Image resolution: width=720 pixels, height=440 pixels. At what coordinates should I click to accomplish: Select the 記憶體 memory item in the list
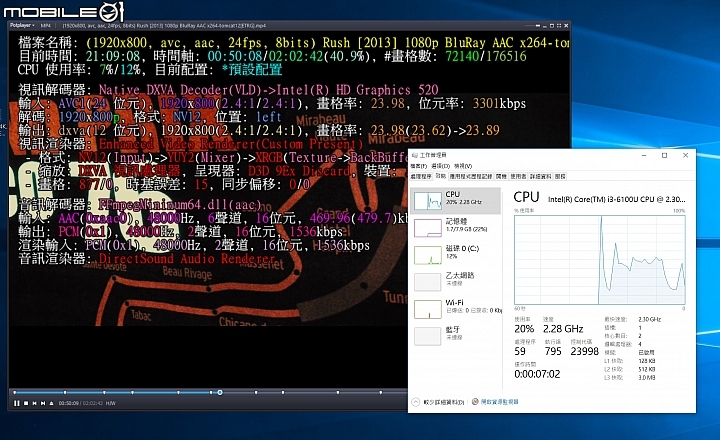[456, 227]
